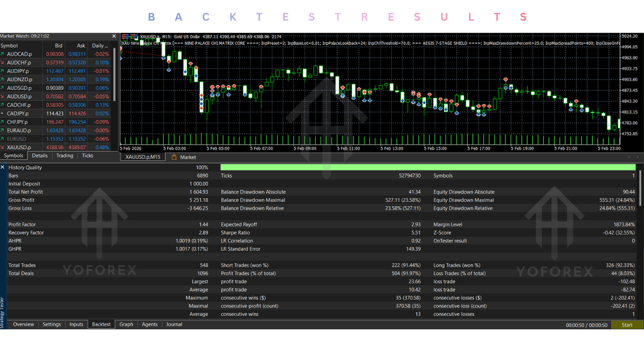
Task: Select the CADJPY.p symbol row
Action: 56,114
